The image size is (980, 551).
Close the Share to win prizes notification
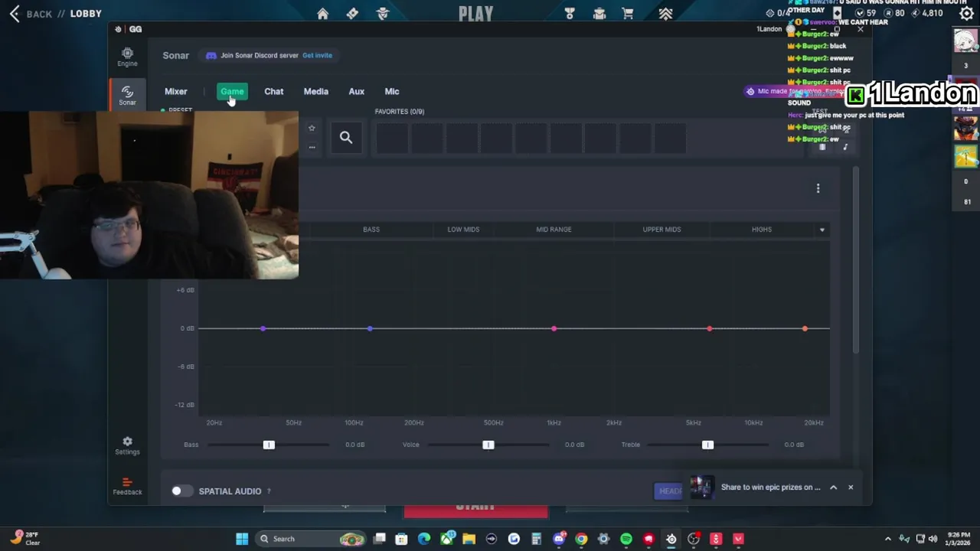click(x=850, y=487)
